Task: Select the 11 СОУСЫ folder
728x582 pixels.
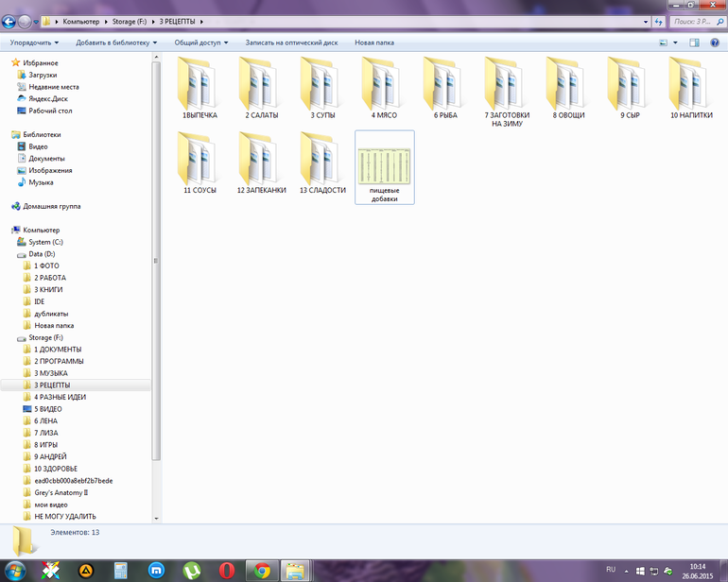Action: pos(199,163)
